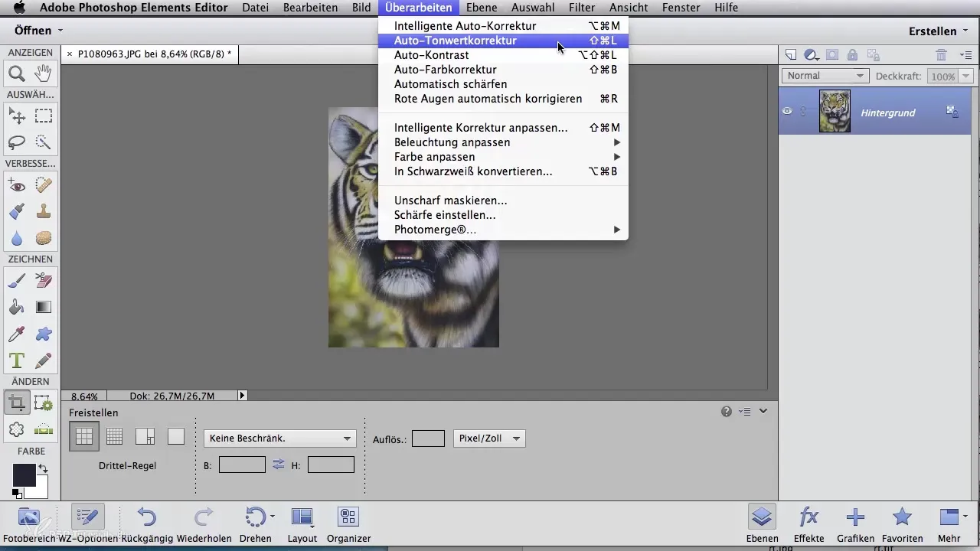Select the Type tool
This screenshot has width=980, height=551.
(16, 360)
